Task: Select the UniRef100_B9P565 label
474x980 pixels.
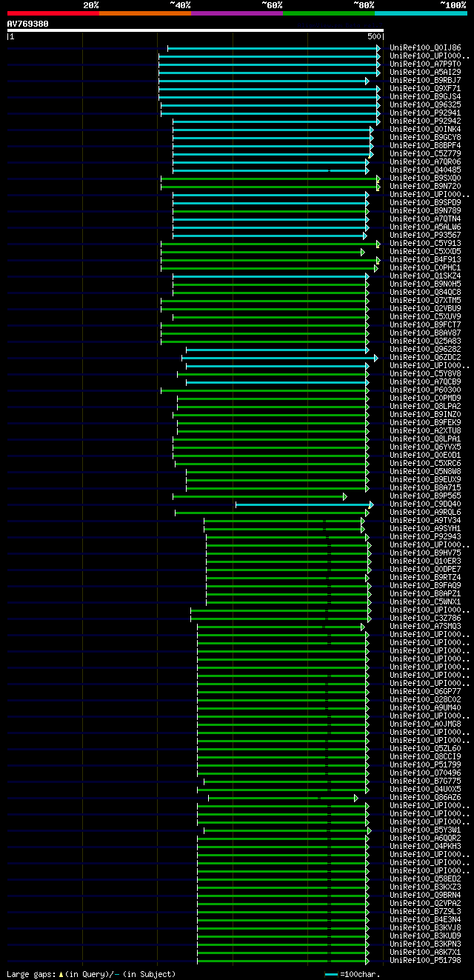Action: [x=425, y=496]
